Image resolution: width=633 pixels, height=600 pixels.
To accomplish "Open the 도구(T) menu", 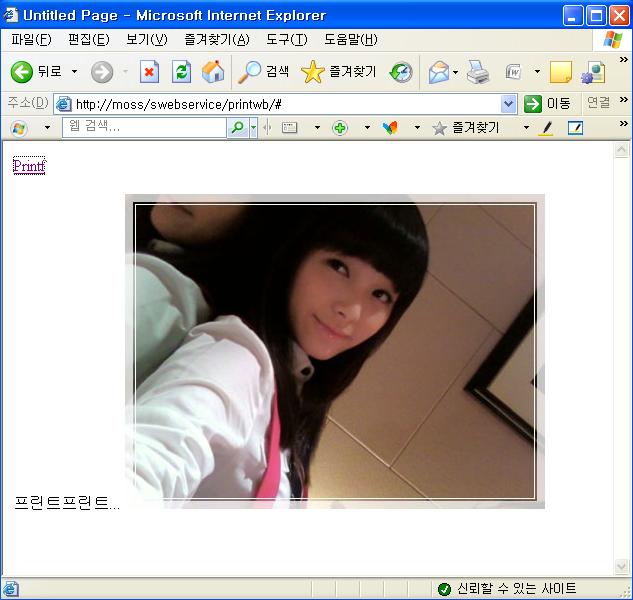I will [286, 40].
